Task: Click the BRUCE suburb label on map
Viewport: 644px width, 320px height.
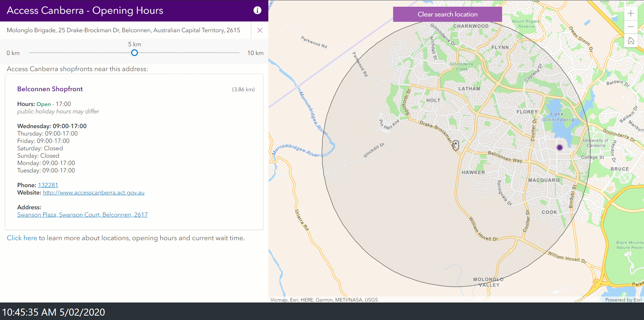Action: [620, 169]
